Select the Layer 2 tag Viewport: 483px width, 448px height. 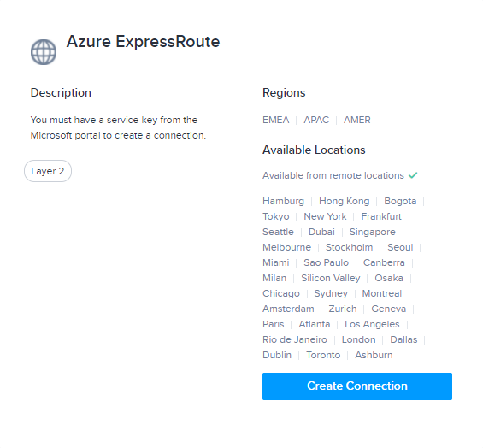point(48,171)
